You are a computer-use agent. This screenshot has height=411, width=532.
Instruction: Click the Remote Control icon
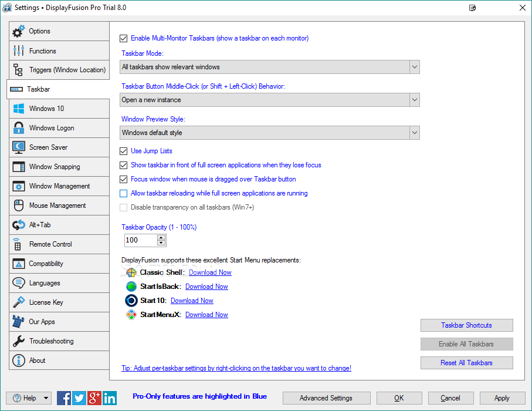[x=18, y=244]
